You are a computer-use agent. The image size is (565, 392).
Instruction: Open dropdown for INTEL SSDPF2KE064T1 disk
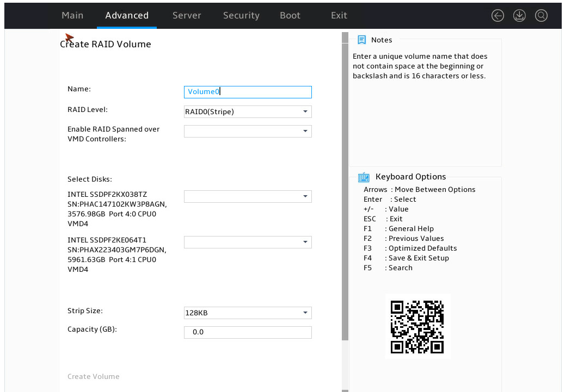tap(248, 242)
